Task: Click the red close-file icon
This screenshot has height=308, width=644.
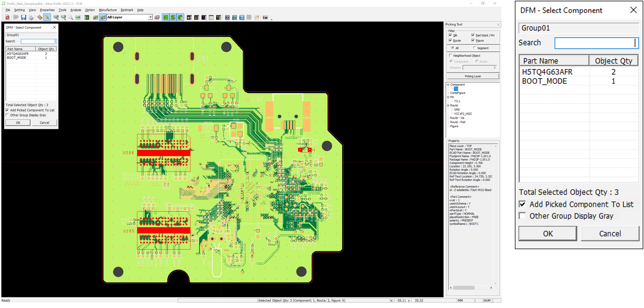Action: (7, 17)
